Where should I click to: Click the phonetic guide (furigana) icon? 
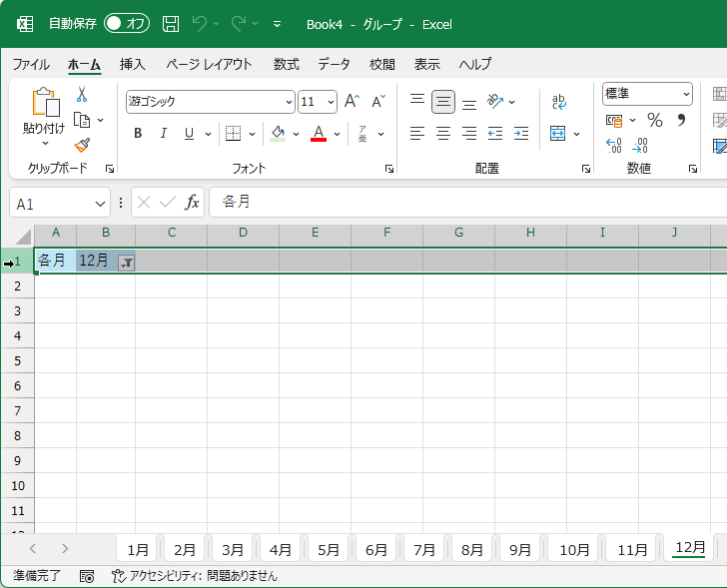click(x=363, y=134)
